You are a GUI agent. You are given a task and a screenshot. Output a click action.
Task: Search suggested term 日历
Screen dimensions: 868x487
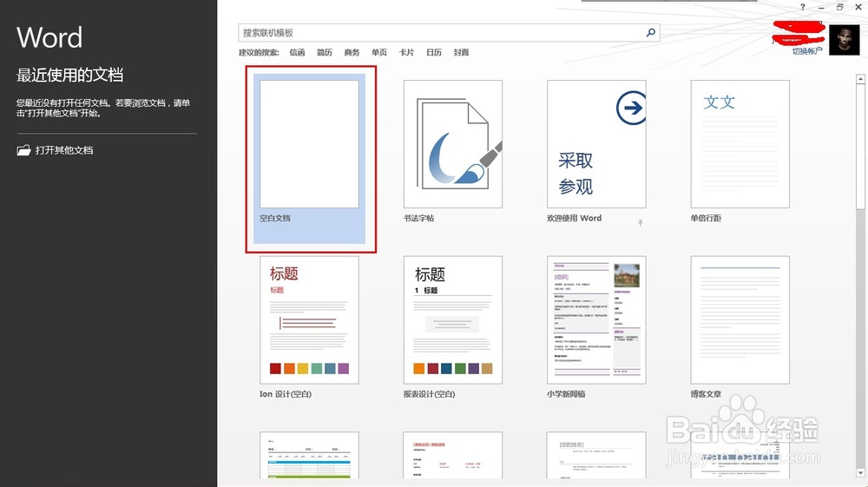tap(434, 53)
